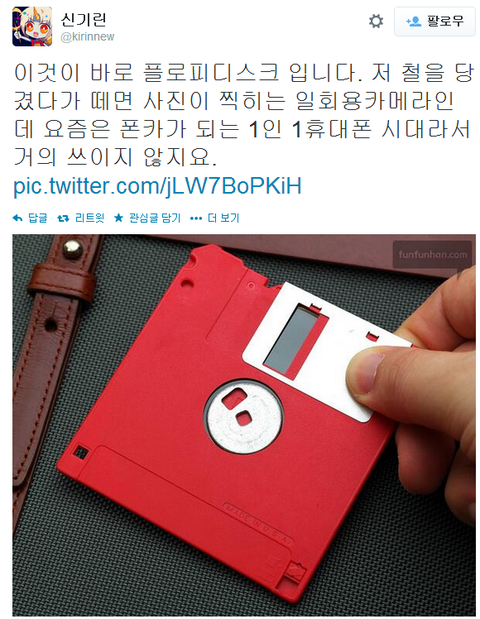Click the Korean tweet text body
The height and width of the screenshot is (619, 480).
[243, 115]
